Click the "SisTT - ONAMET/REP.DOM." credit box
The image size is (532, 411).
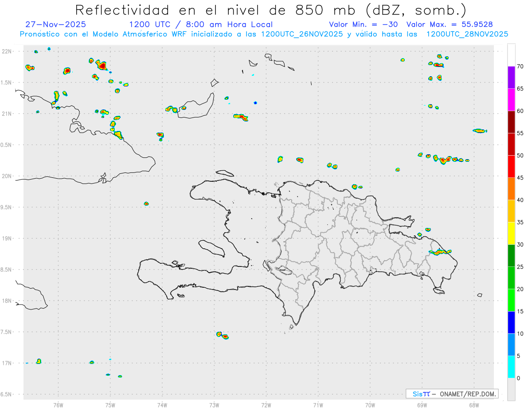[452, 394]
